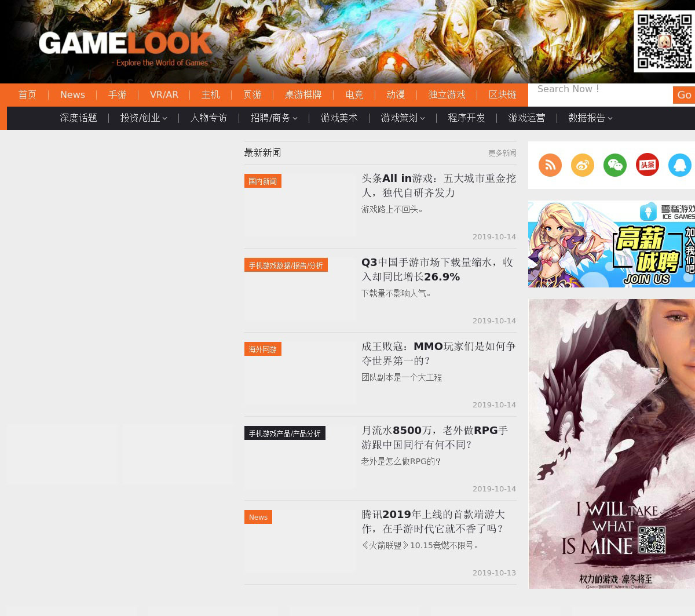Expand 游戏策划 dropdown menu

(x=403, y=118)
